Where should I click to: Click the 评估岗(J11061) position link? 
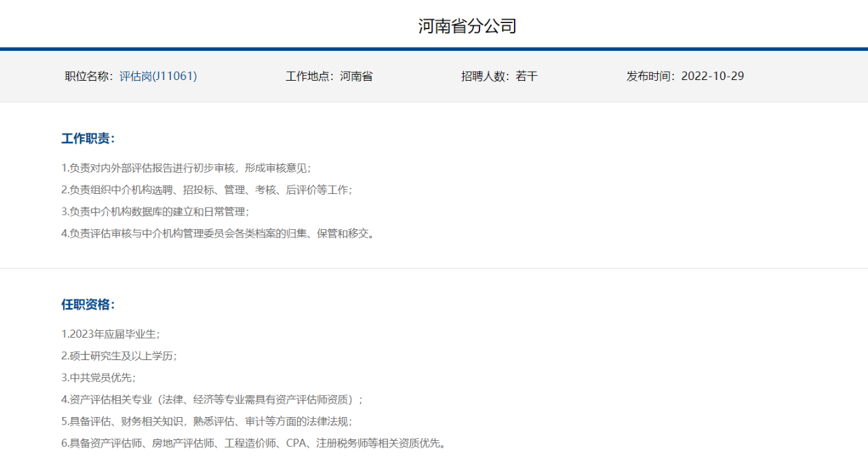158,76
